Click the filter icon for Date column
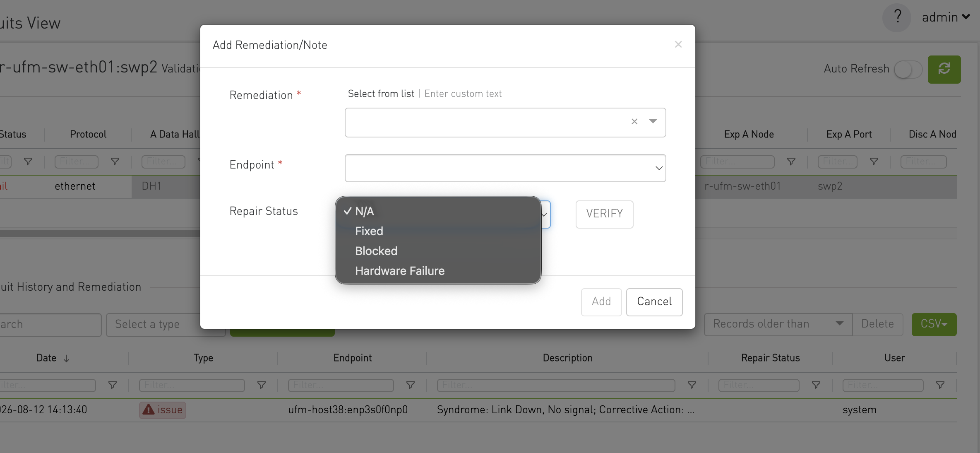 coord(112,385)
